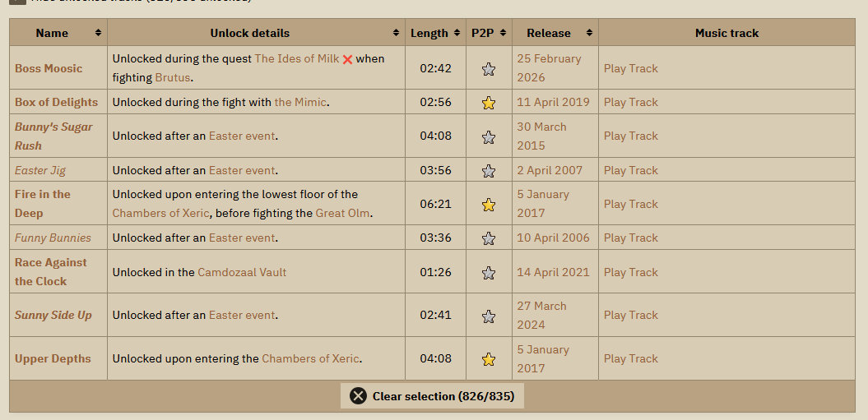Follow Easter event link in Funny Bunnies row

coord(241,238)
